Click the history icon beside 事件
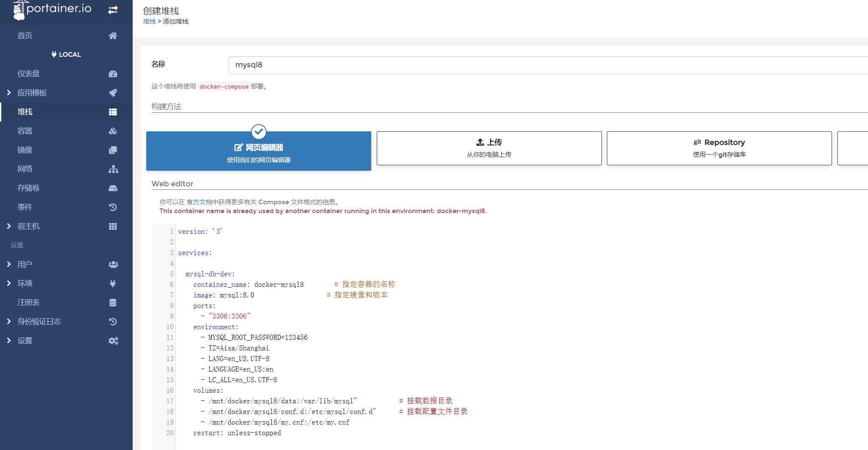Screen dimensions: 868x450 (x=113, y=207)
